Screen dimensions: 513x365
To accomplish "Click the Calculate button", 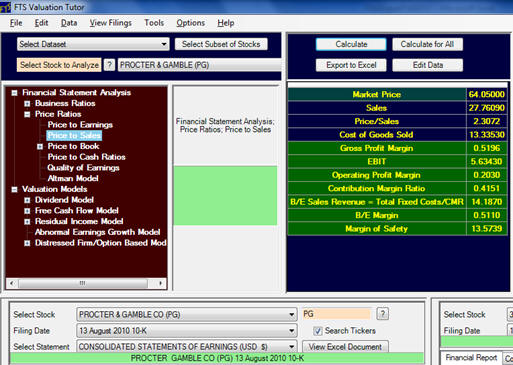I will click(351, 44).
